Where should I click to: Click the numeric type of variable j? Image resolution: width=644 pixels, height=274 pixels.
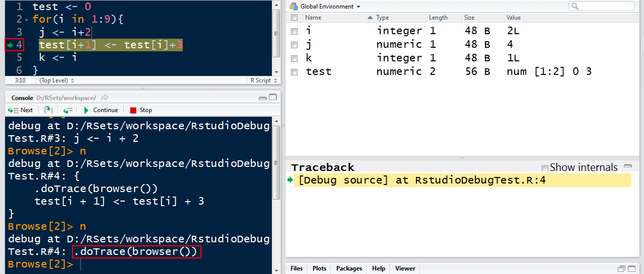(399, 45)
